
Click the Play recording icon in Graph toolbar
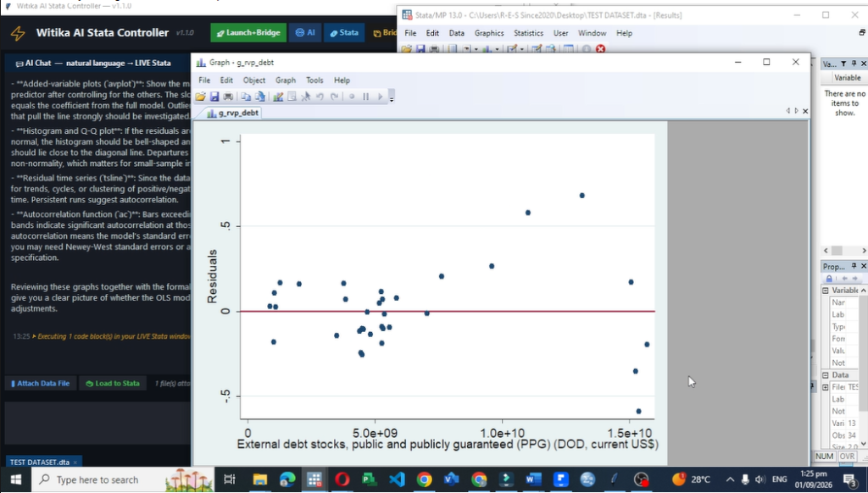(x=380, y=97)
